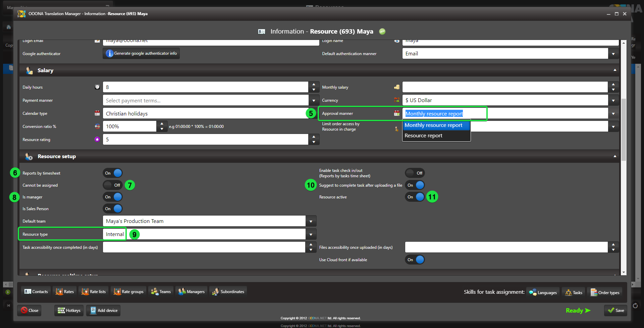644x328 pixels.
Task: Toggle the Reports by timesheet switch
Action: click(113, 173)
